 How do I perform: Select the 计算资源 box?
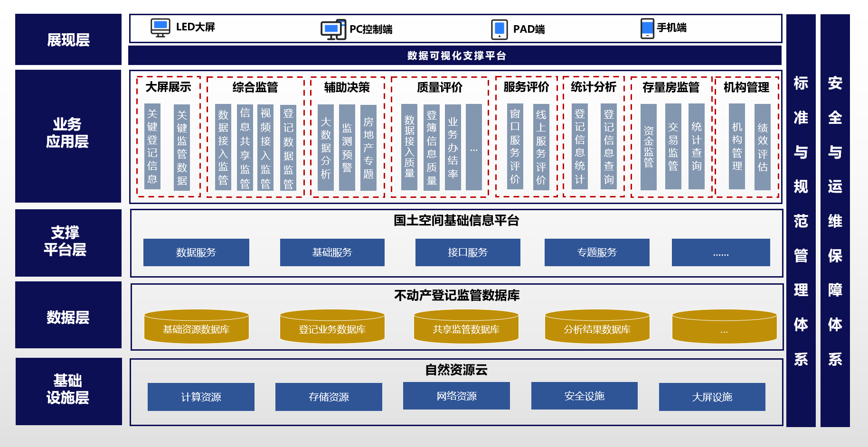click(x=201, y=397)
